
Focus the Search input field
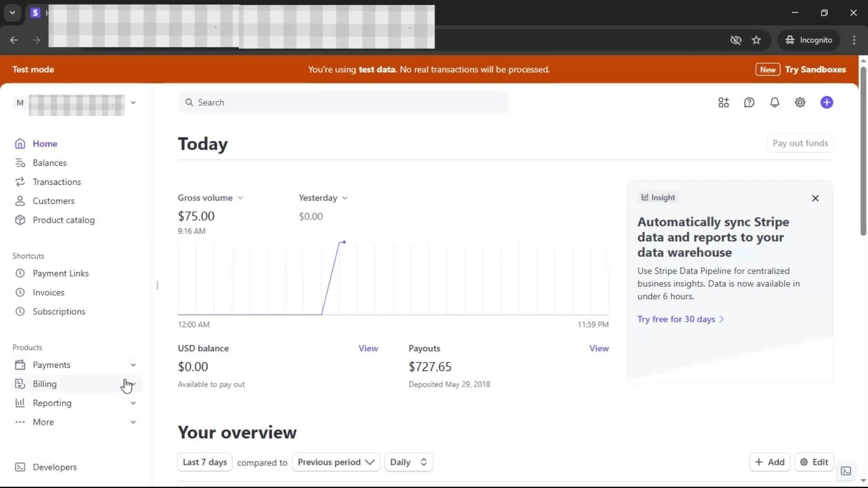point(344,103)
